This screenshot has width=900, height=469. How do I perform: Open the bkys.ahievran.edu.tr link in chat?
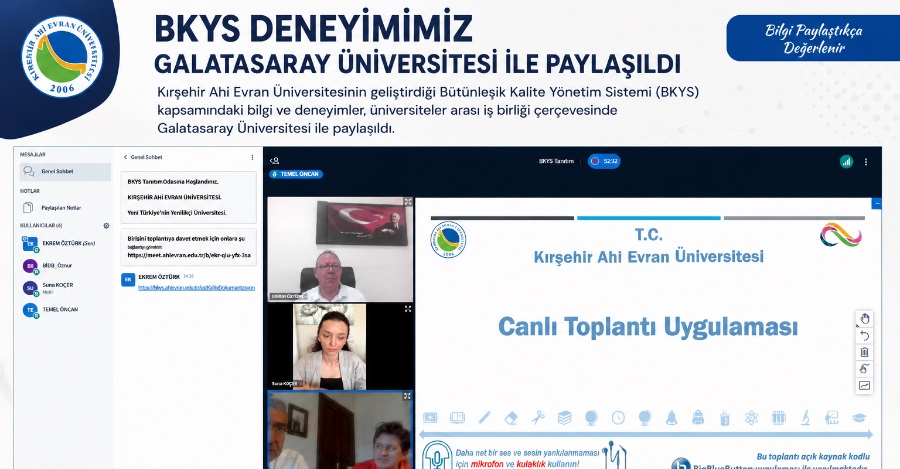click(x=196, y=288)
